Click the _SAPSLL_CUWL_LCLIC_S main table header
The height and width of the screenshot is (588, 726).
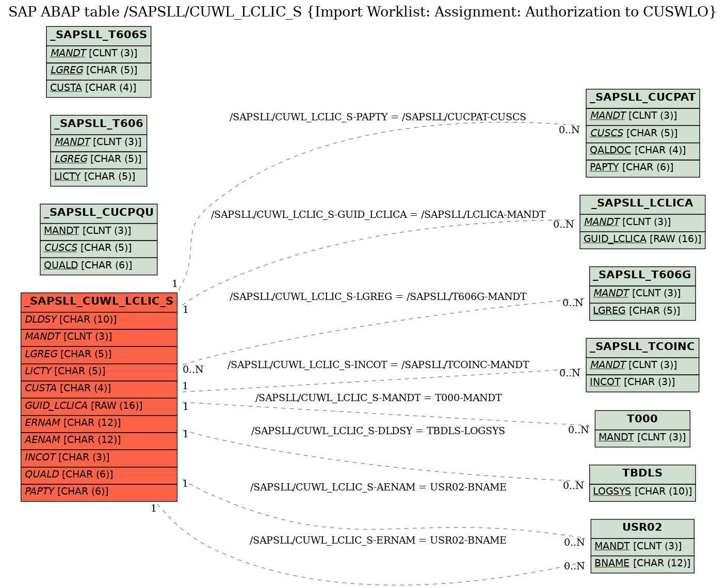pos(99,303)
